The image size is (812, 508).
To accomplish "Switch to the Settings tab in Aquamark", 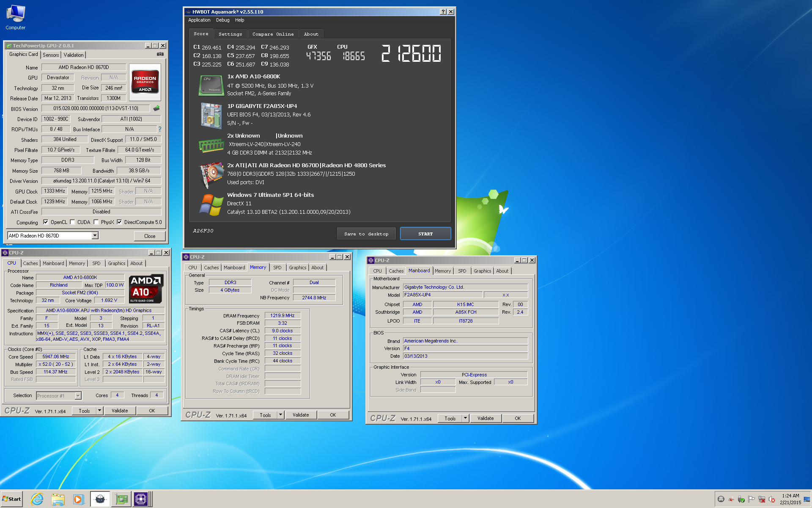I will (x=230, y=34).
